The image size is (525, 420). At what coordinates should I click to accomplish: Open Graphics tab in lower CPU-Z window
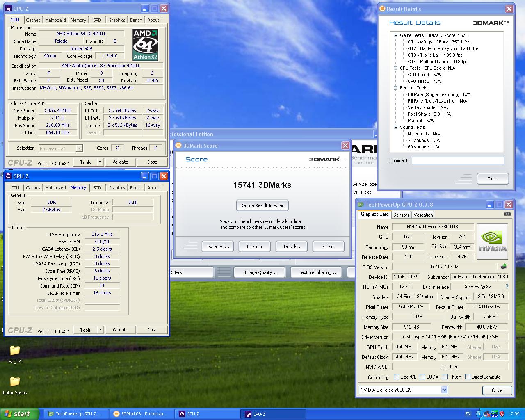[117, 188]
